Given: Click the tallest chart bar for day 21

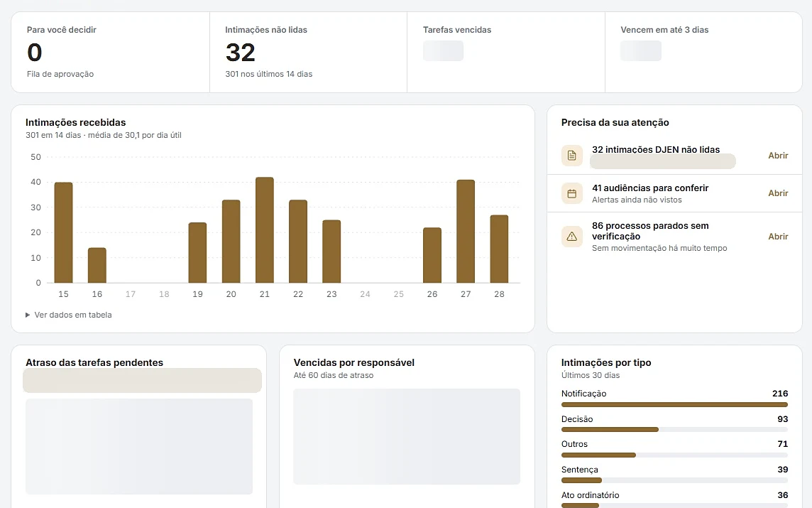Looking at the screenshot, I should click(x=265, y=229).
